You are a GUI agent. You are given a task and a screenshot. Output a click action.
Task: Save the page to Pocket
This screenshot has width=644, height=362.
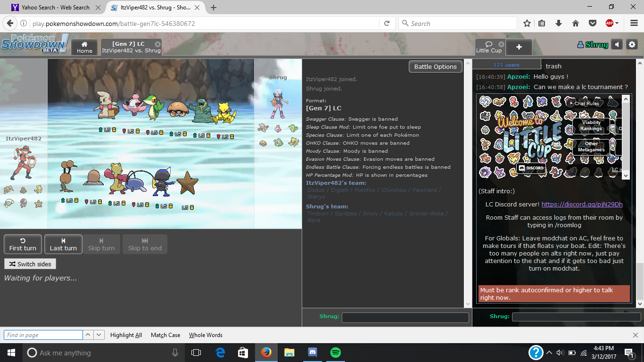(x=592, y=24)
